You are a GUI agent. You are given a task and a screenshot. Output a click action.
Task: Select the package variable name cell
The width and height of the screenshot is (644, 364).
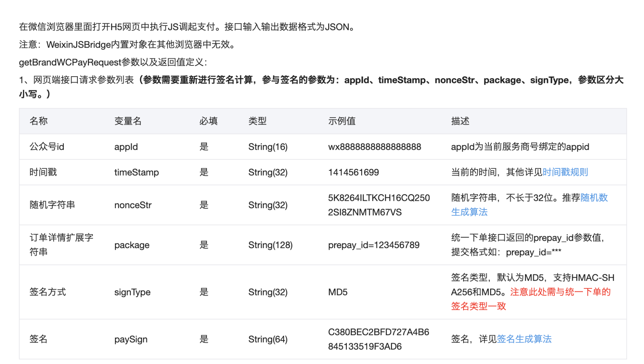[x=132, y=245]
